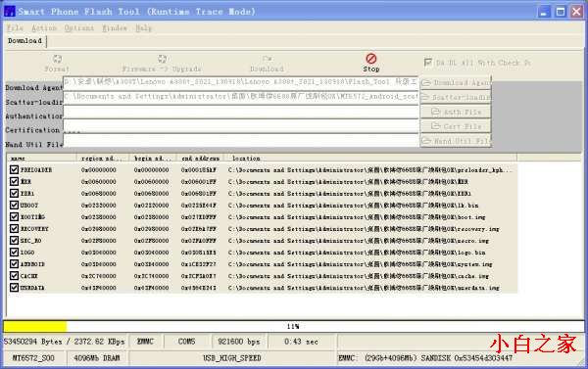Minimize the Flash Tool window

[x=544, y=12]
